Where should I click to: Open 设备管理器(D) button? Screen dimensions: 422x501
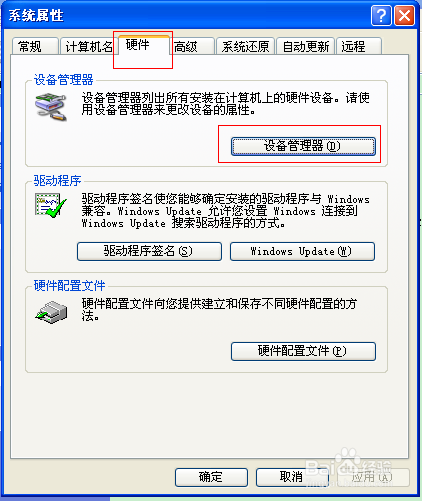pos(303,146)
